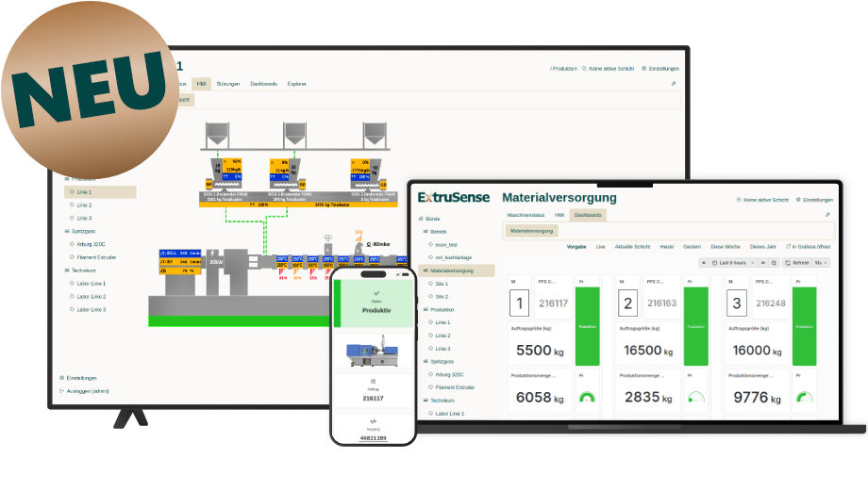Open the 10s refresh interval dropdown
Viewport: 868px width, 492px height.
(821, 263)
